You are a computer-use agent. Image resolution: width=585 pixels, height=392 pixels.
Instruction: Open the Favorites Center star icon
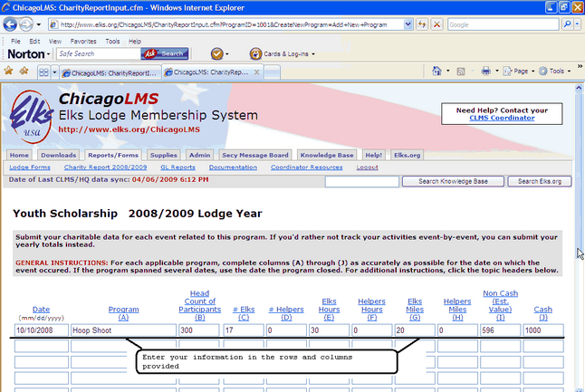tap(9, 71)
